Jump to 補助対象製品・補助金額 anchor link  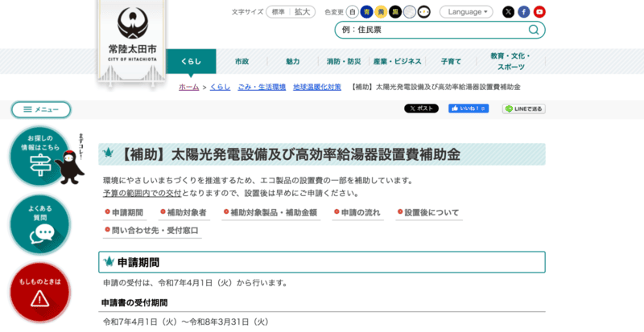[270, 212]
